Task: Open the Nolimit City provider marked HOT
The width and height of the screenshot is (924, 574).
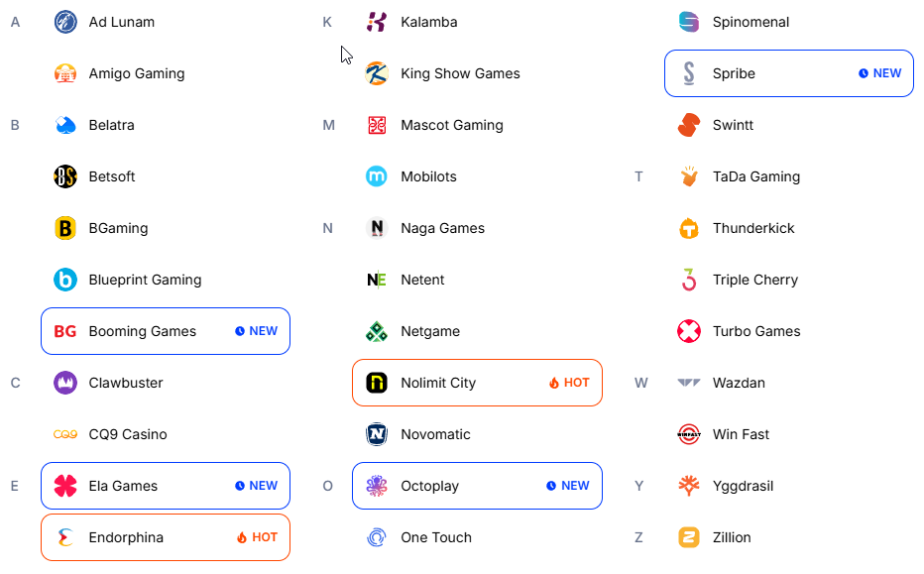Action: pos(477,383)
